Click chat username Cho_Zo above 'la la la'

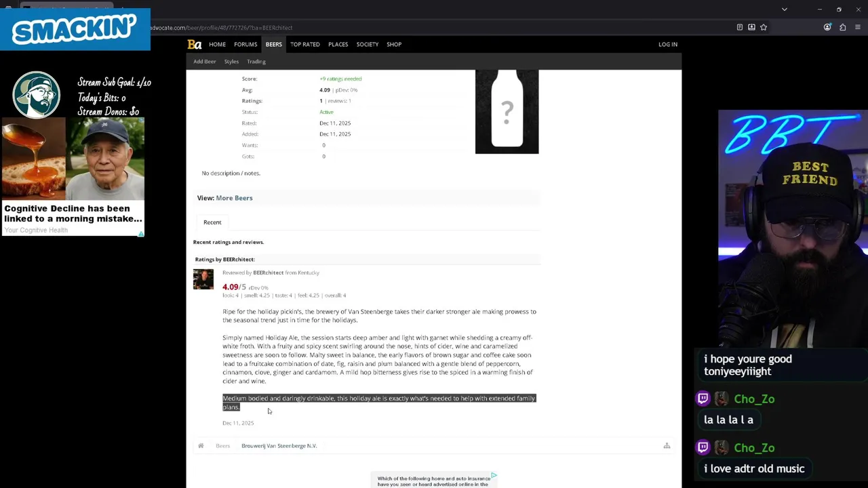click(754, 399)
